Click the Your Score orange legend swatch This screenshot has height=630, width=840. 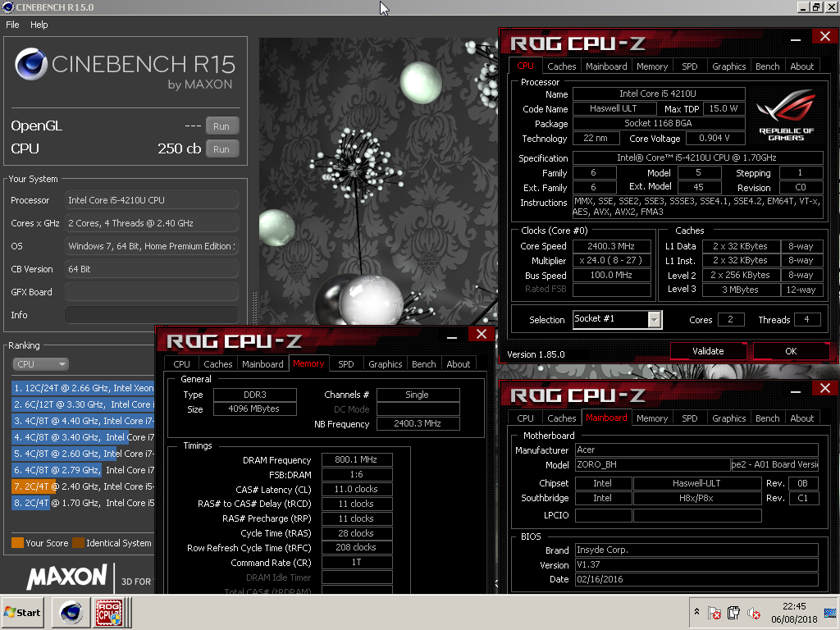pyautogui.click(x=18, y=543)
